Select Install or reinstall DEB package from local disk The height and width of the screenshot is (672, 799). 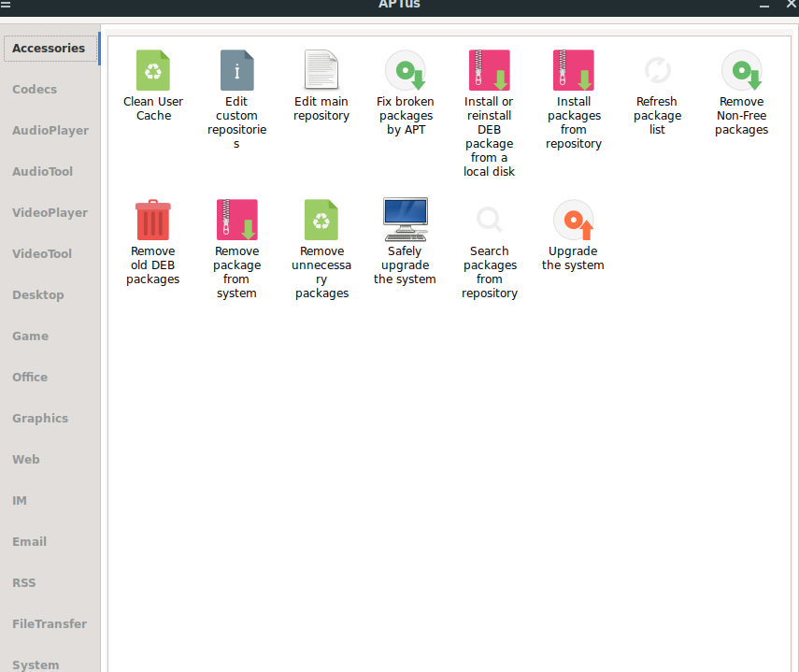pos(489,70)
